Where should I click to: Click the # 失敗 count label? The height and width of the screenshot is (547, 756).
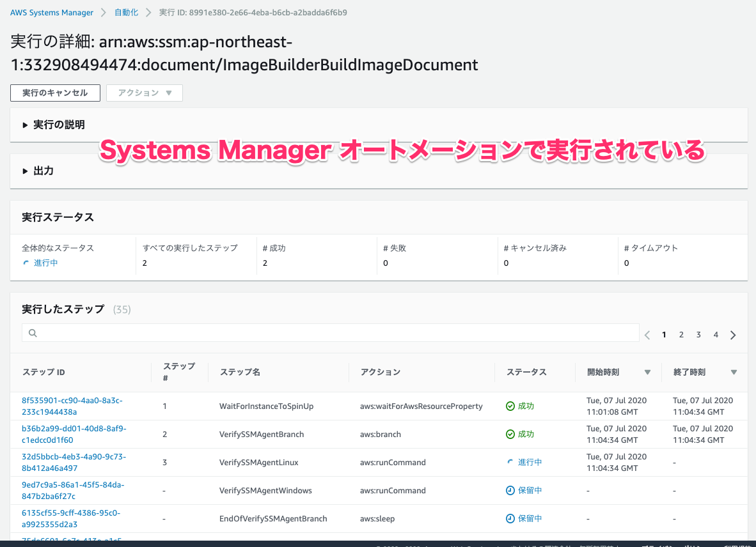tap(395, 248)
